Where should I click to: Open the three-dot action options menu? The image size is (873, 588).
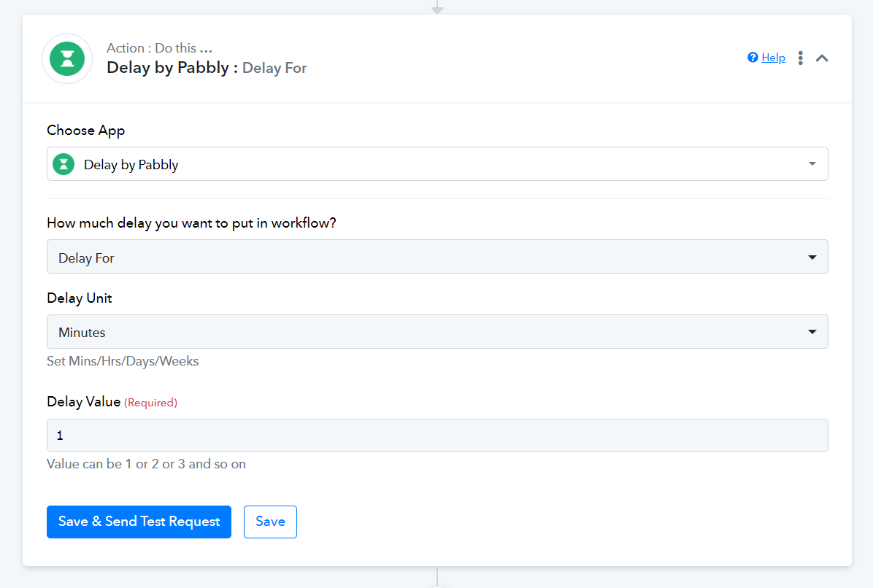tap(800, 58)
